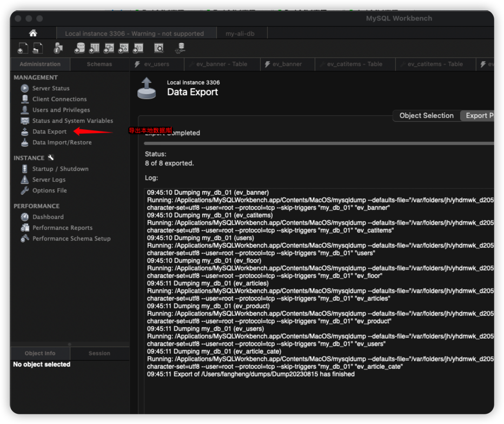Create a new stored procedure icon
The height and width of the screenshot is (424, 504).
pyautogui.click(x=123, y=48)
